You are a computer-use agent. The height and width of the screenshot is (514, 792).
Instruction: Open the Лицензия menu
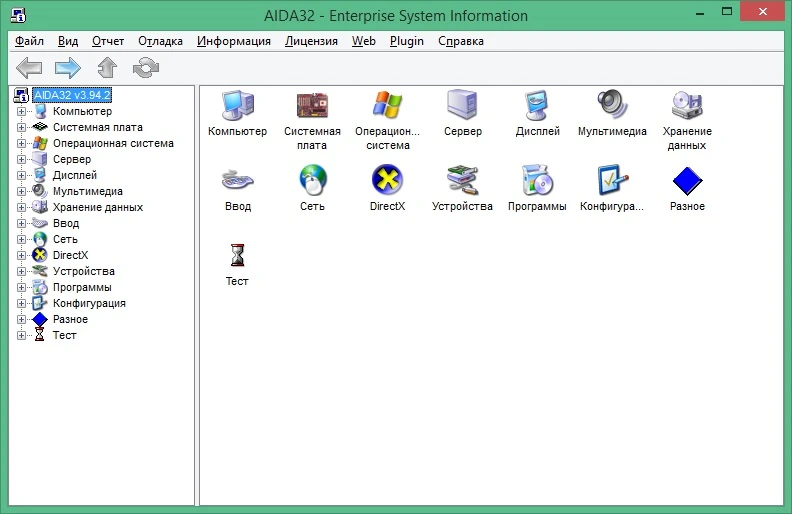tap(311, 41)
